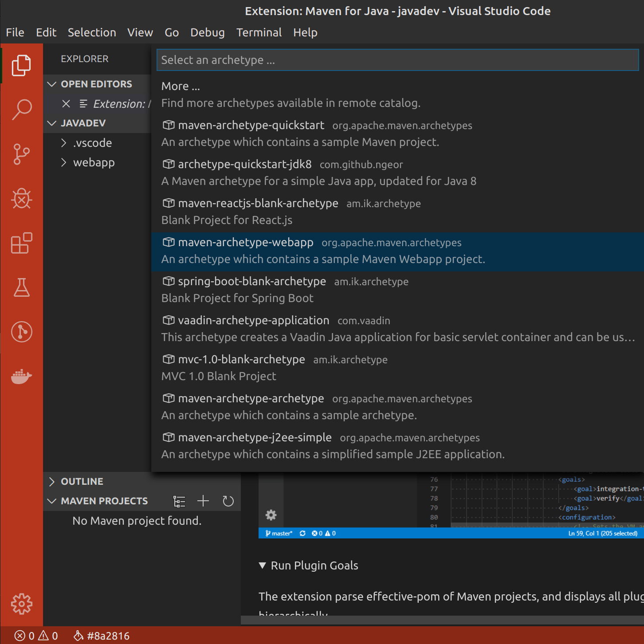Click the horizontal scrollbar below extension page
This screenshot has width=644, height=644.
442,620
